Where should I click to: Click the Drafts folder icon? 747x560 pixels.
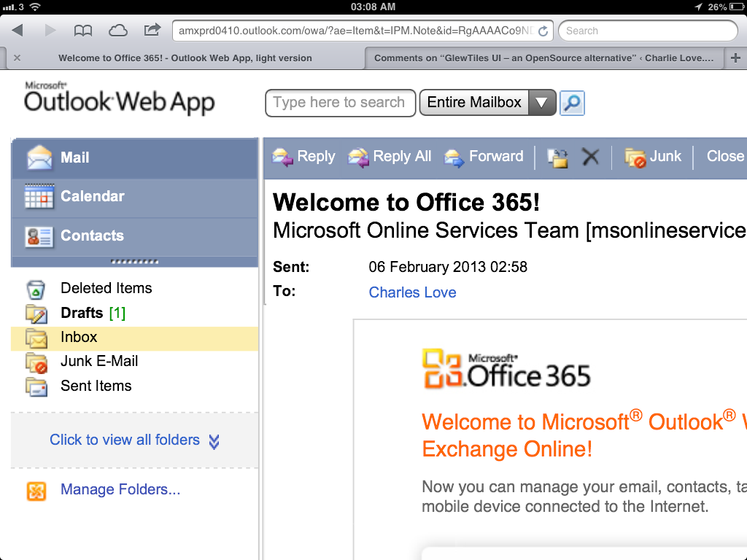(x=36, y=314)
